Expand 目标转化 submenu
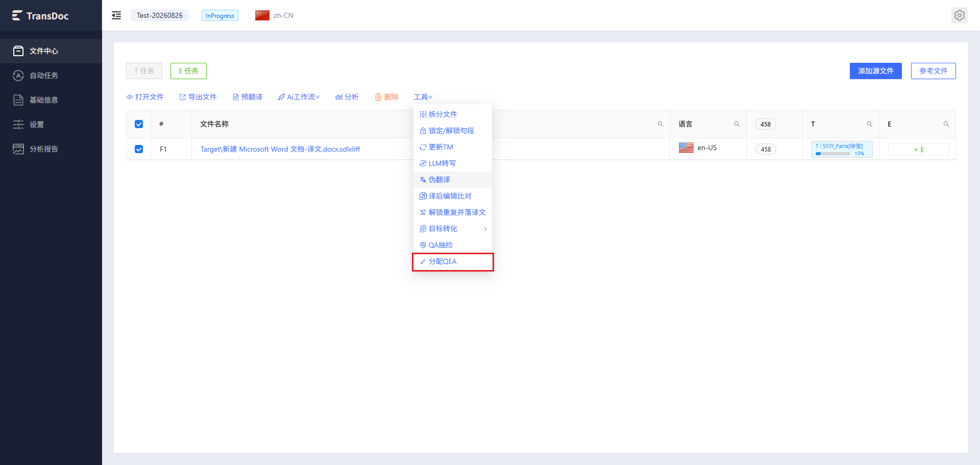Image resolution: width=980 pixels, height=465 pixels. click(453, 229)
